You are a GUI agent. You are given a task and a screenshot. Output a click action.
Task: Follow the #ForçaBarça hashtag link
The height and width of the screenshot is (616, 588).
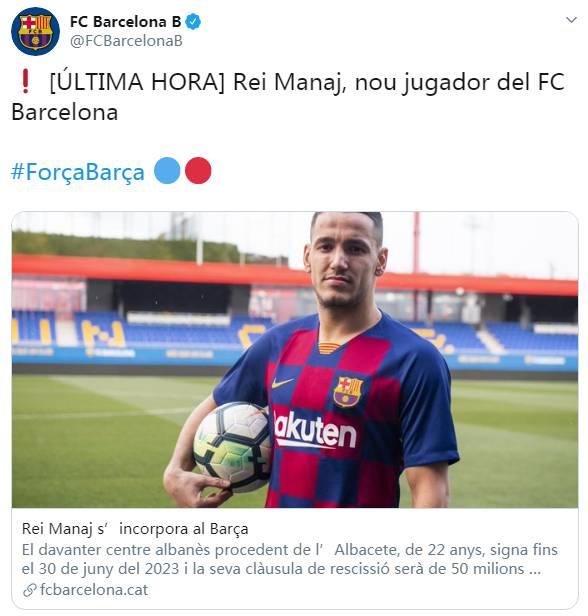[78, 171]
